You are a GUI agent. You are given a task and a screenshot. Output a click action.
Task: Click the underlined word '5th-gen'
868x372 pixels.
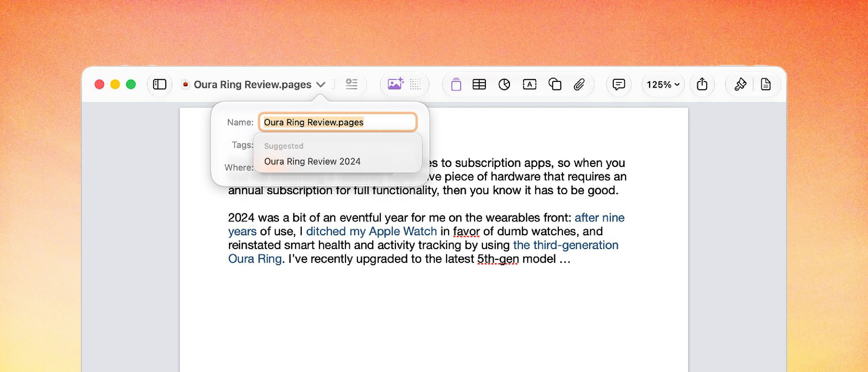click(x=498, y=259)
